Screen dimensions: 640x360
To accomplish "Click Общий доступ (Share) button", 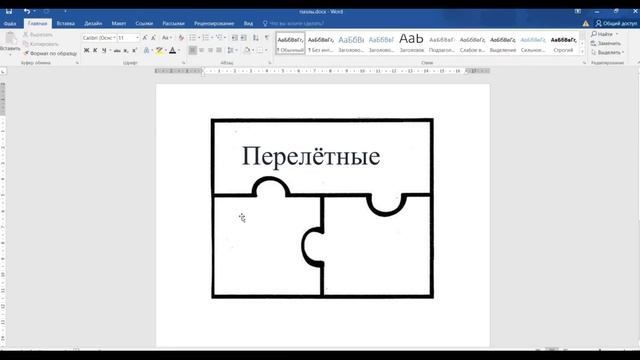I will (x=616, y=24).
